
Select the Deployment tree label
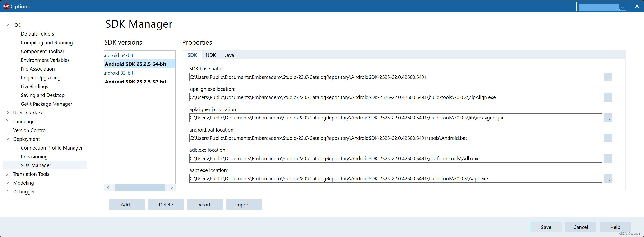pyautogui.click(x=27, y=139)
